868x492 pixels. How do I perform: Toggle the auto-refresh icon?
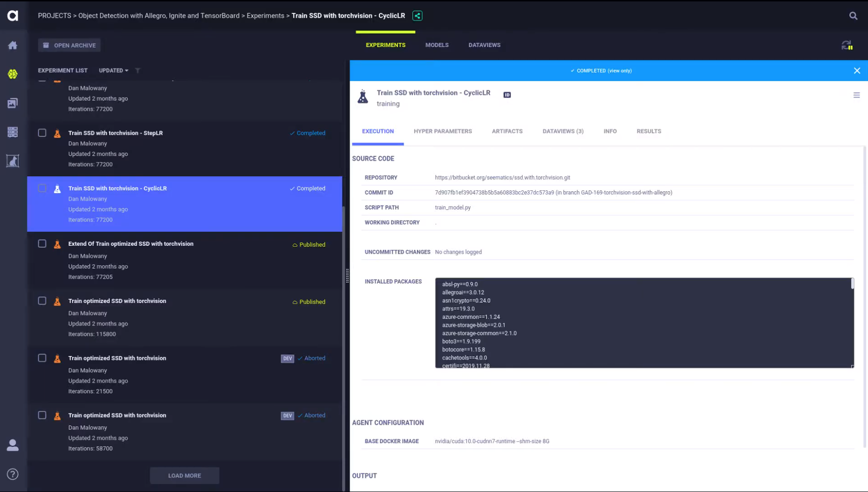[x=847, y=45]
